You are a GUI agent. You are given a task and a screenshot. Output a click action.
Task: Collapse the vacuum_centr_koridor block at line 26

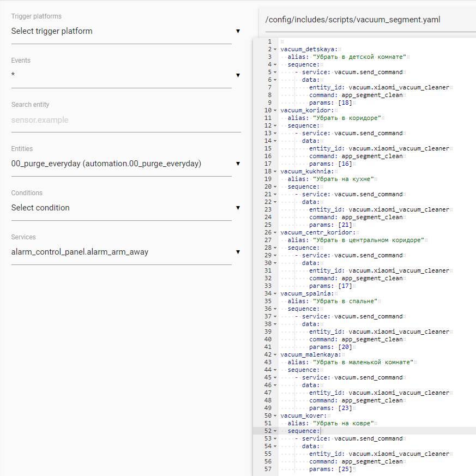point(275,232)
